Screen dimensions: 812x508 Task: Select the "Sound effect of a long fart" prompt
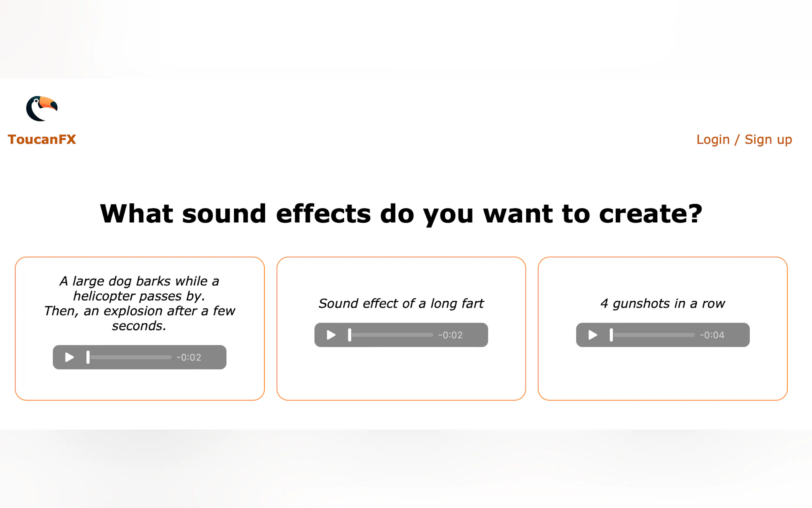tap(401, 303)
